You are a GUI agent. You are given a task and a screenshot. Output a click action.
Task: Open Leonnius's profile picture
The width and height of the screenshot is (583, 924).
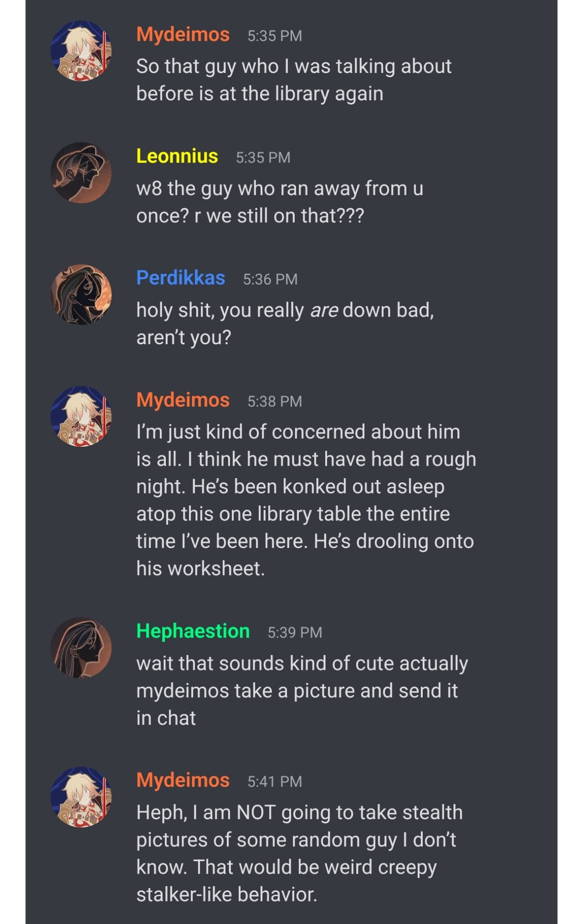tap(81, 172)
